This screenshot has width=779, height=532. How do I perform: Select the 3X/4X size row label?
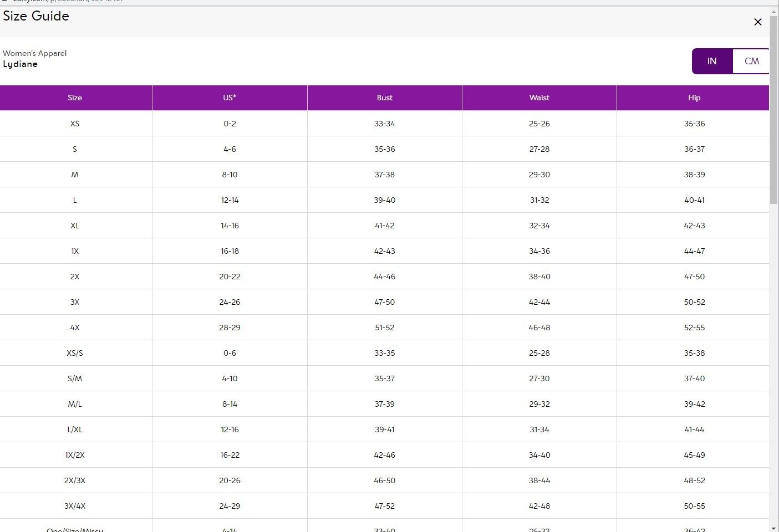(x=75, y=506)
